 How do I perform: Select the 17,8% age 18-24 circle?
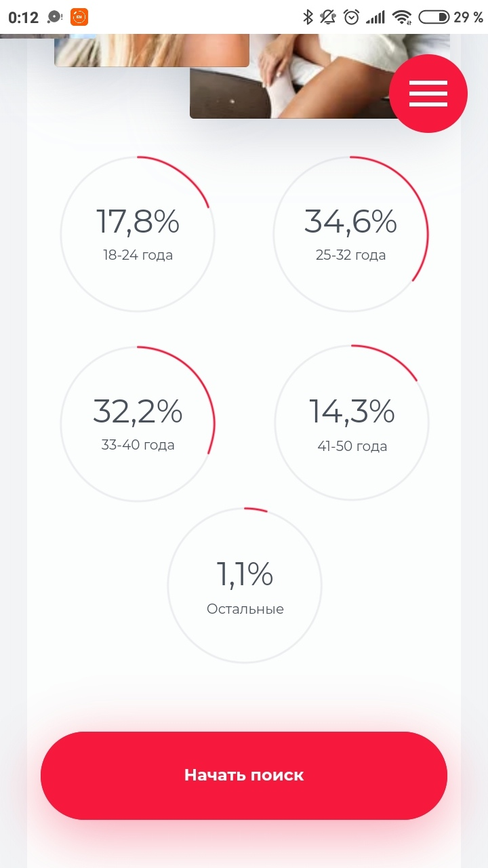pyautogui.click(x=138, y=234)
